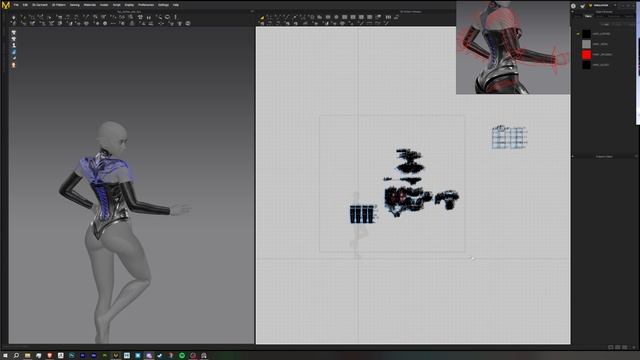Open the Sewing menu
640x360 pixels.
click(x=75, y=5)
